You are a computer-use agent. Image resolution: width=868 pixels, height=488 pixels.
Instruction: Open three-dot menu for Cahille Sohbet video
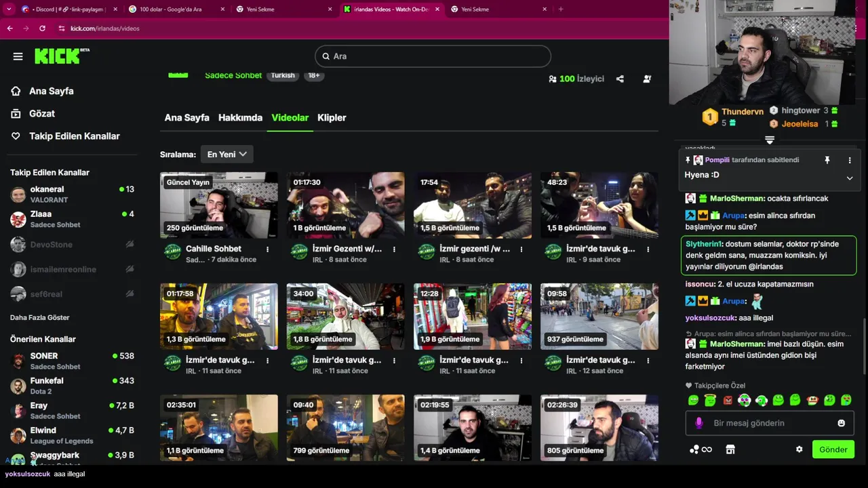point(268,249)
